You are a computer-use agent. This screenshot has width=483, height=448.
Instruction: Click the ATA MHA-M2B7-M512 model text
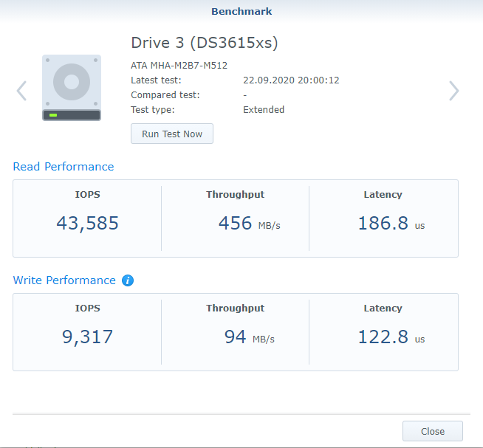click(x=179, y=65)
